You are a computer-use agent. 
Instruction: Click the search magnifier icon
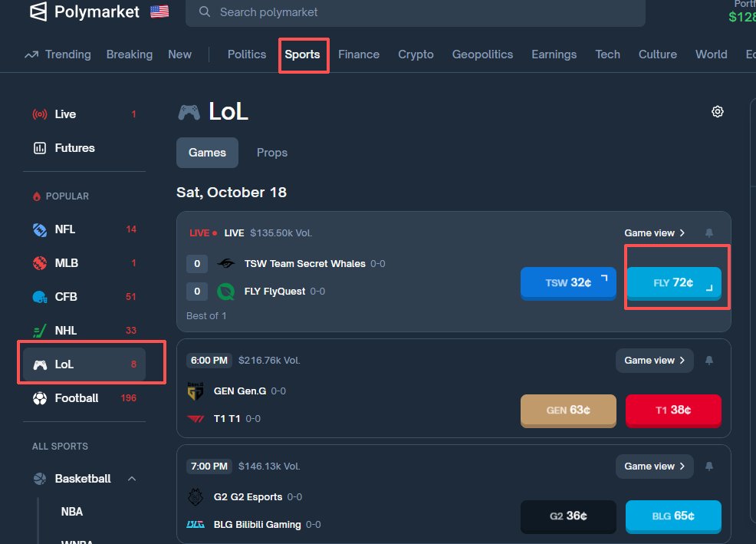point(205,12)
